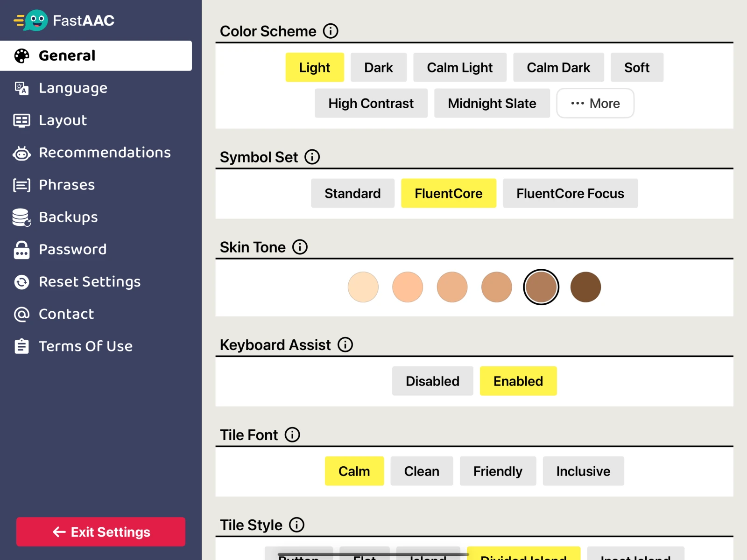The width and height of the screenshot is (747, 560).
Task: Switch to the Backups section
Action: point(96,217)
